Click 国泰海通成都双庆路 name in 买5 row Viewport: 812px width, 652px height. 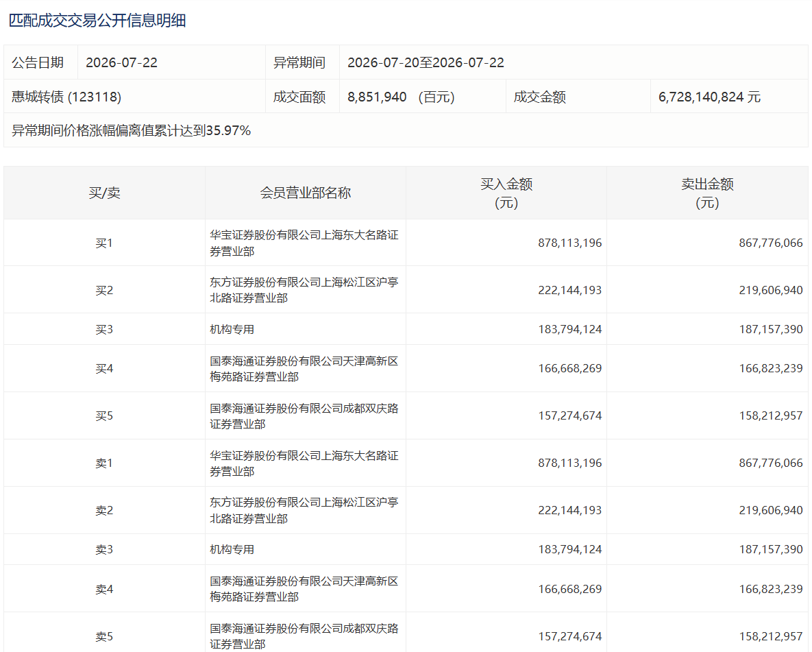(x=304, y=416)
